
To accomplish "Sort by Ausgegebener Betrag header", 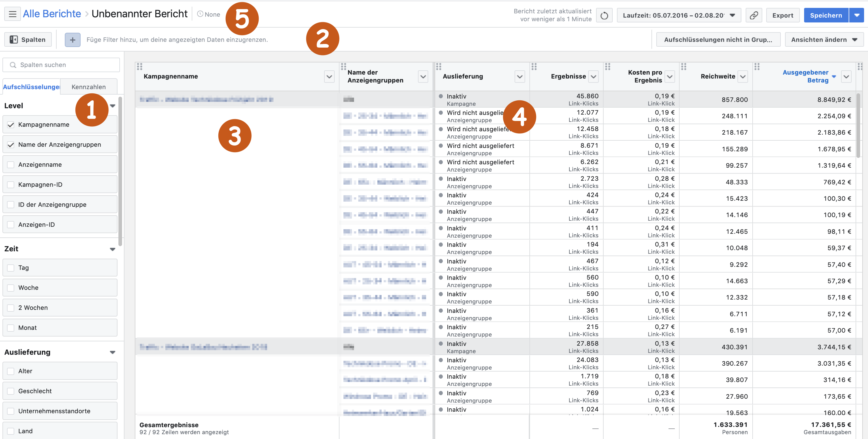I will pyautogui.click(x=805, y=77).
